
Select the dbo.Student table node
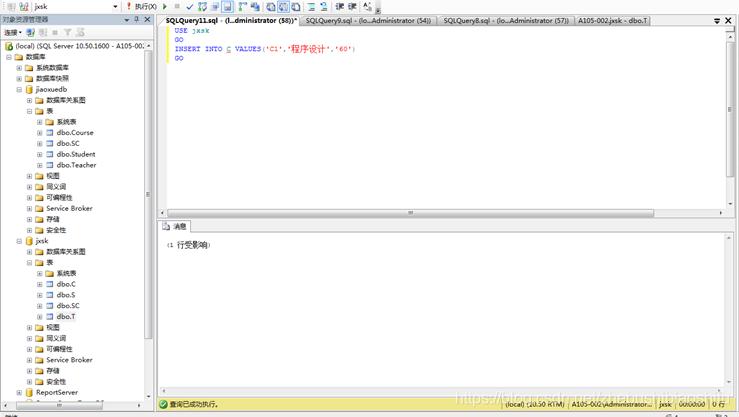tap(76, 154)
